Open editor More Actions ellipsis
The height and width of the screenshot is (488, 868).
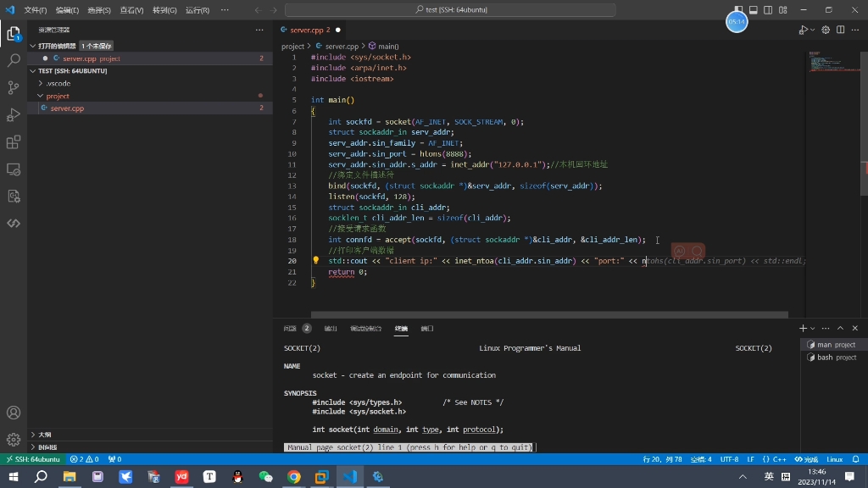point(855,30)
